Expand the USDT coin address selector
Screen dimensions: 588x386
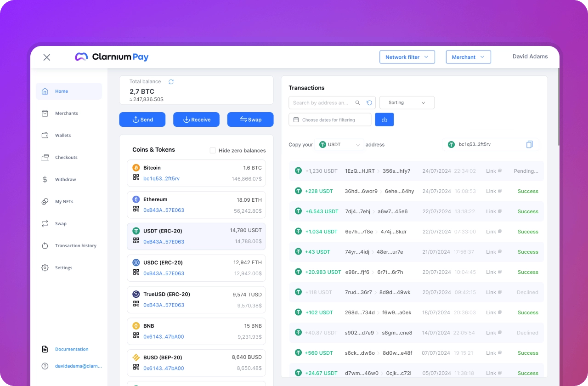340,145
